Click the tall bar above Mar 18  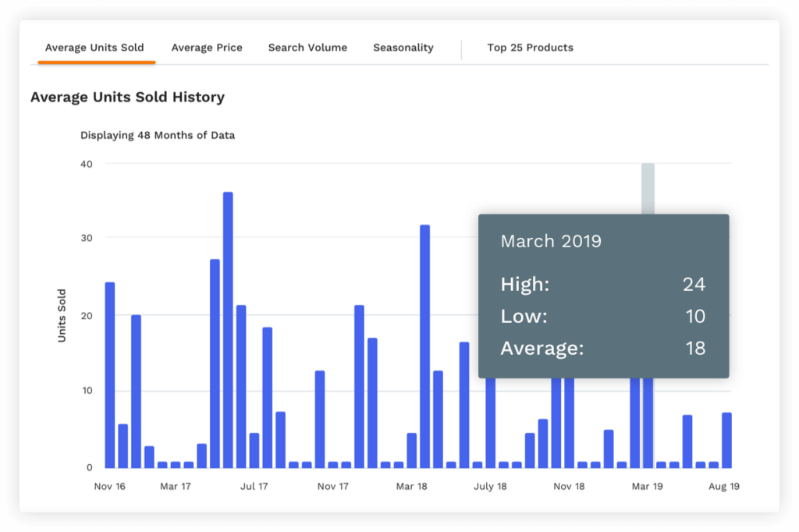point(425,346)
